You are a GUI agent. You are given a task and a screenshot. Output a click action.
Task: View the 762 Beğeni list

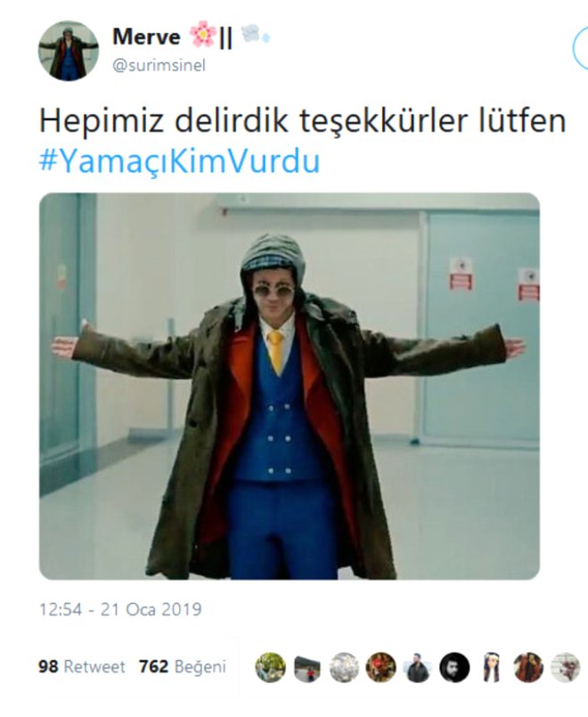coord(183,667)
